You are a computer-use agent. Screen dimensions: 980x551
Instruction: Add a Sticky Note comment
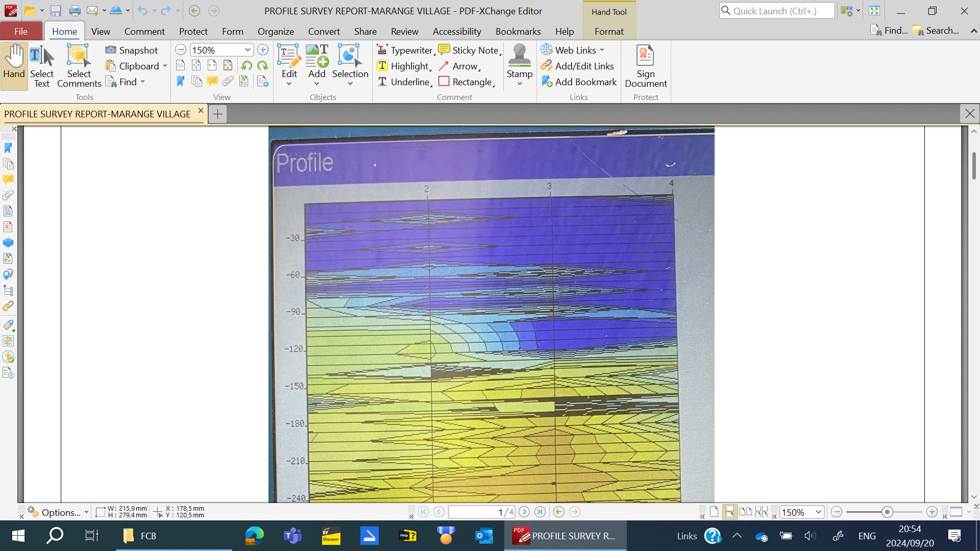pyautogui.click(x=469, y=50)
